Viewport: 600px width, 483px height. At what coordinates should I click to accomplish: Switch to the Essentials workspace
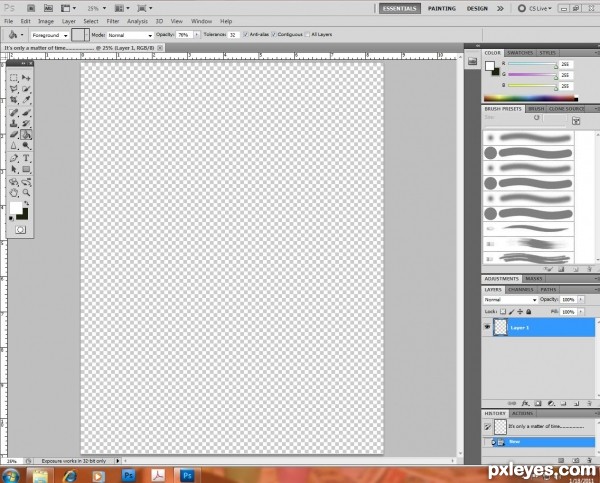(399, 8)
